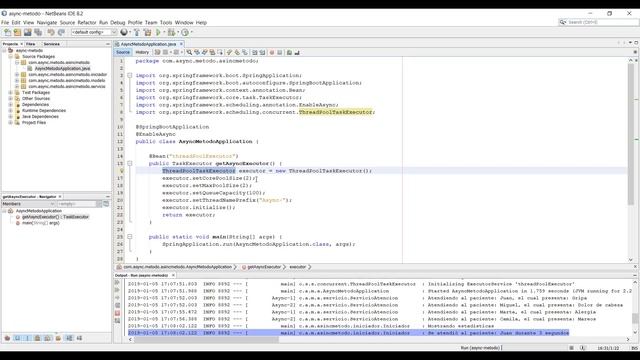The image size is (640, 360).
Task: Switch to the Files tab
Action: [x=31, y=44]
